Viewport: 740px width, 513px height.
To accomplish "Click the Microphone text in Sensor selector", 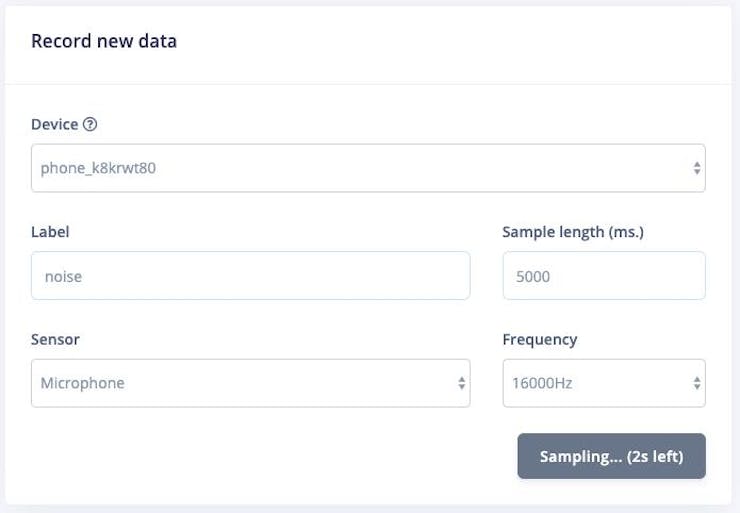I will [82, 383].
